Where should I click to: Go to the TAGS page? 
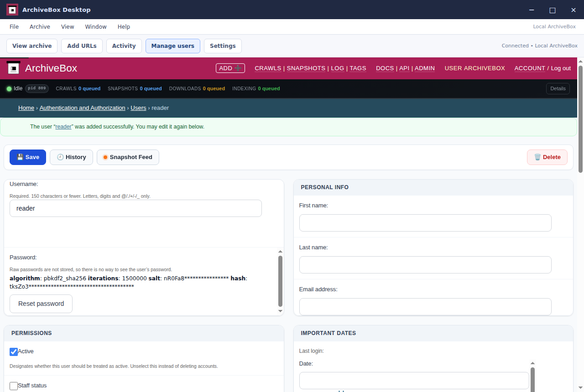click(x=358, y=68)
